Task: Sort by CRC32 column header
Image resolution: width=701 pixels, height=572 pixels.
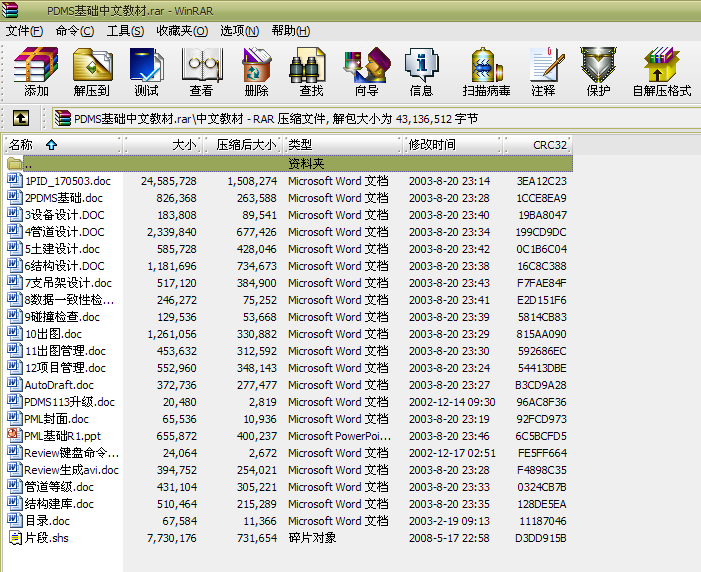Action: pos(538,145)
